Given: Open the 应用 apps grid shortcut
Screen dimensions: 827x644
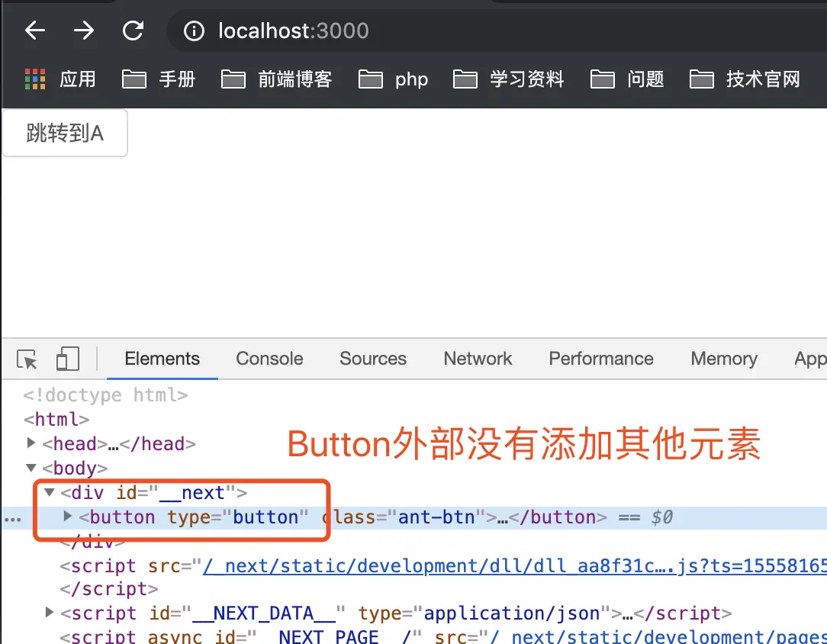Looking at the screenshot, I should pyautogui.click(x=60, y=79).
